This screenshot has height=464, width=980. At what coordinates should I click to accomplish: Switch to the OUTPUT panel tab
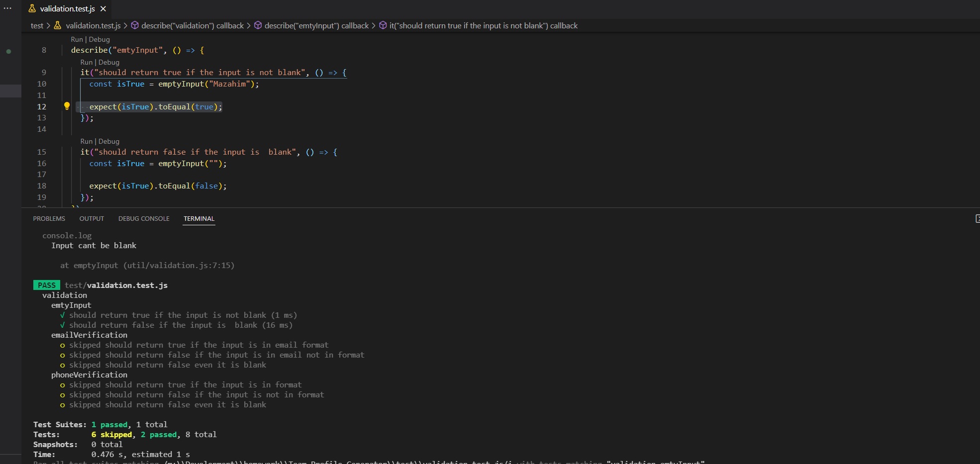[x=92, y=218]
